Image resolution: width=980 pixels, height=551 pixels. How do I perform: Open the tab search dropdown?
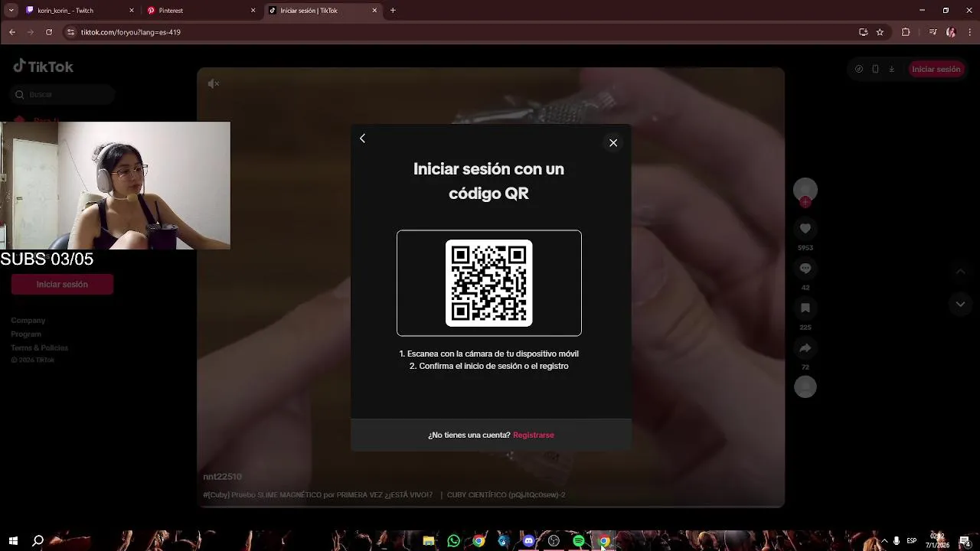(x=11, y=11)
